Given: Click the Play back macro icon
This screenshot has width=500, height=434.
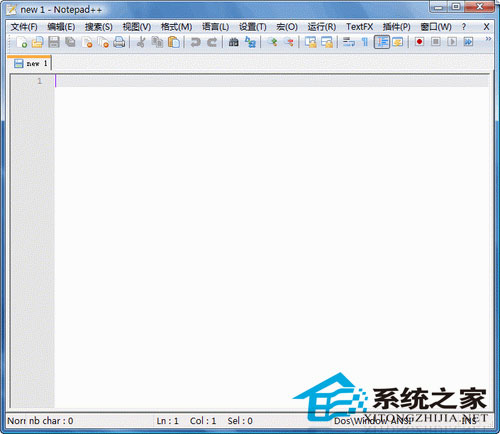Looking at the screenshot, I should 452,42.
